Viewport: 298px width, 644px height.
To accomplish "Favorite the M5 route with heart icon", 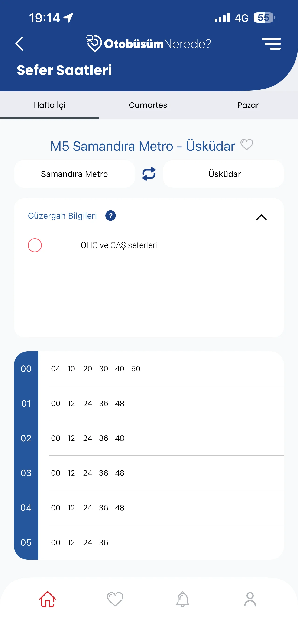I will click(246, 145).
